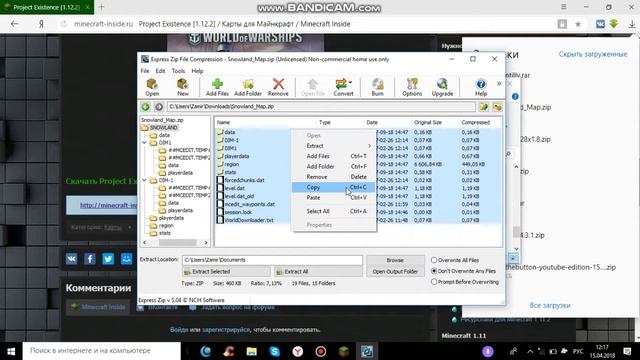Choose Select All in the context menu
The height and width of the screenshot is (360, 640).
tap(333, 211)
